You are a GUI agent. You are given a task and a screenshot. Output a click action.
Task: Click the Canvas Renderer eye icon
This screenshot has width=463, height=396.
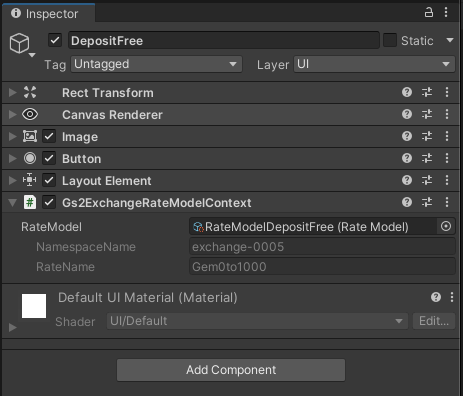point(30,114)
